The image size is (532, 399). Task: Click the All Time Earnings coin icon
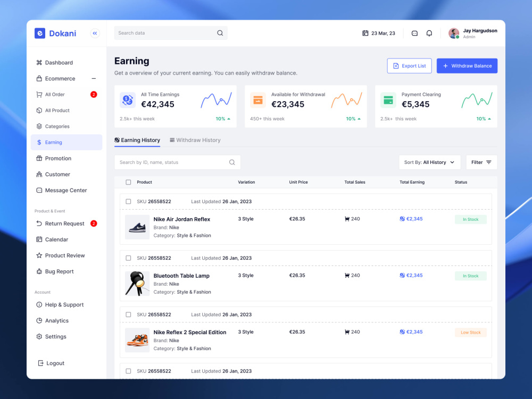pos(128,100)
